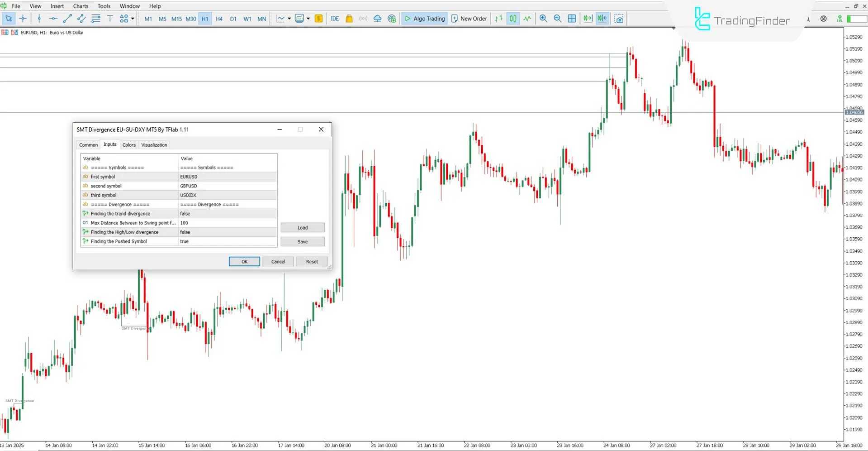This screenshot has width=868, height=451.
Task: Switch chart to H4 timeframe
Action: [x=219, y=19]
